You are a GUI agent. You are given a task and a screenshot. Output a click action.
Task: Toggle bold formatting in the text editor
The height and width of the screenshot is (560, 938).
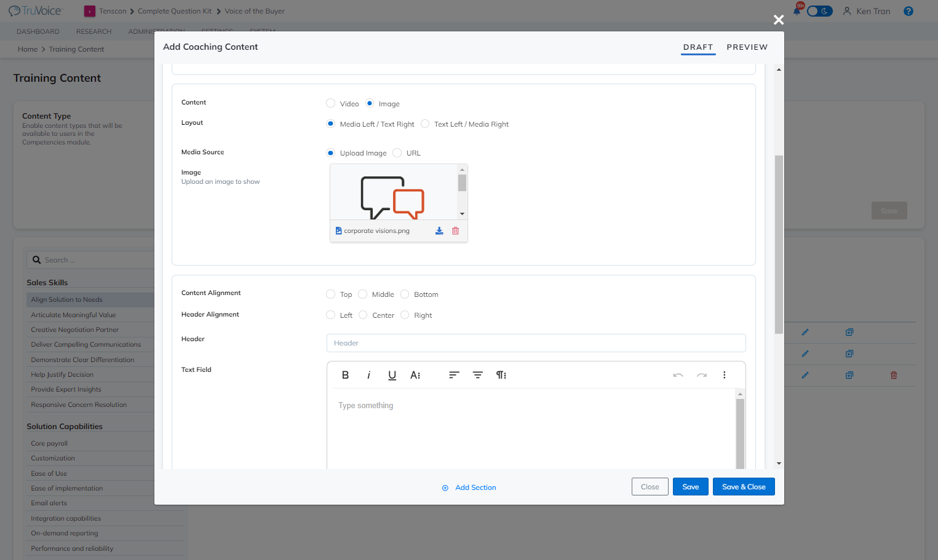(x=345, y=375)
